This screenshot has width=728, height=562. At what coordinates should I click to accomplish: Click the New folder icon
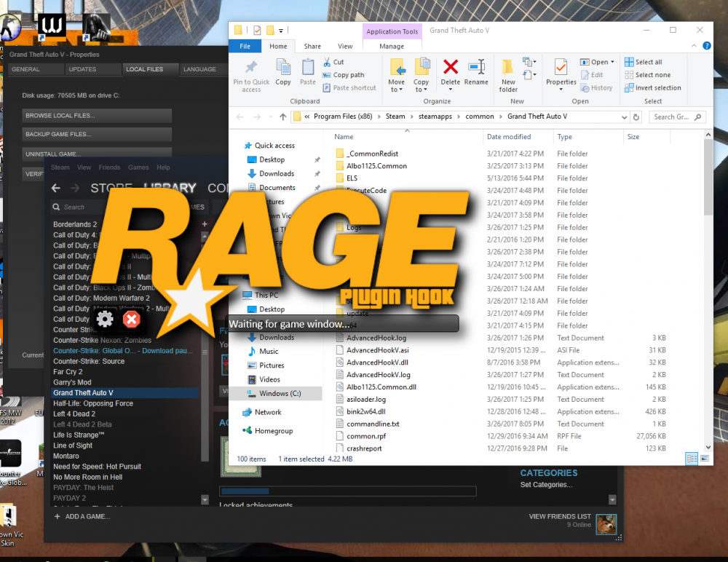pos(508,68)
